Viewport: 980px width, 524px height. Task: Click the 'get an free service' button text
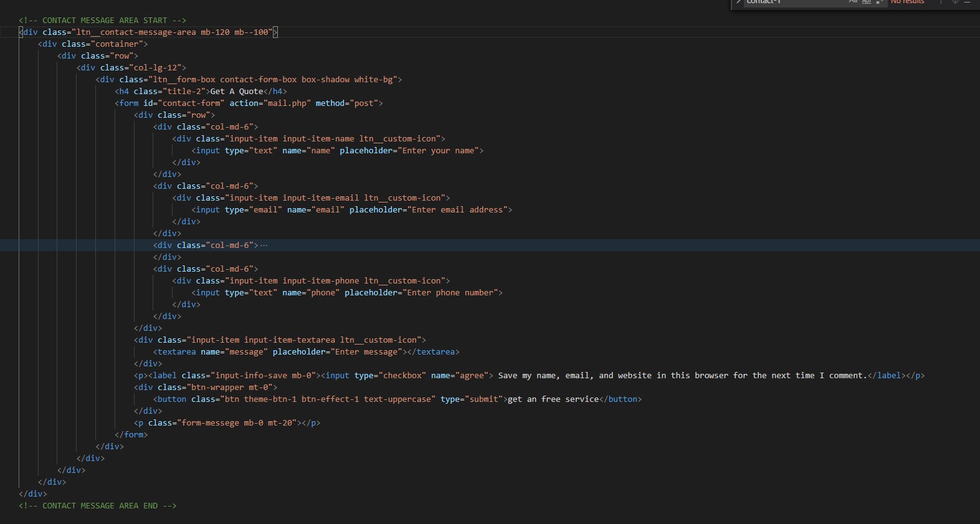click(x=553, y=399)
